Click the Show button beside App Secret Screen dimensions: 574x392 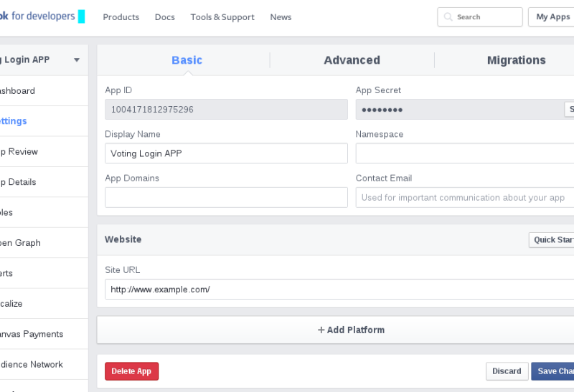569,110
